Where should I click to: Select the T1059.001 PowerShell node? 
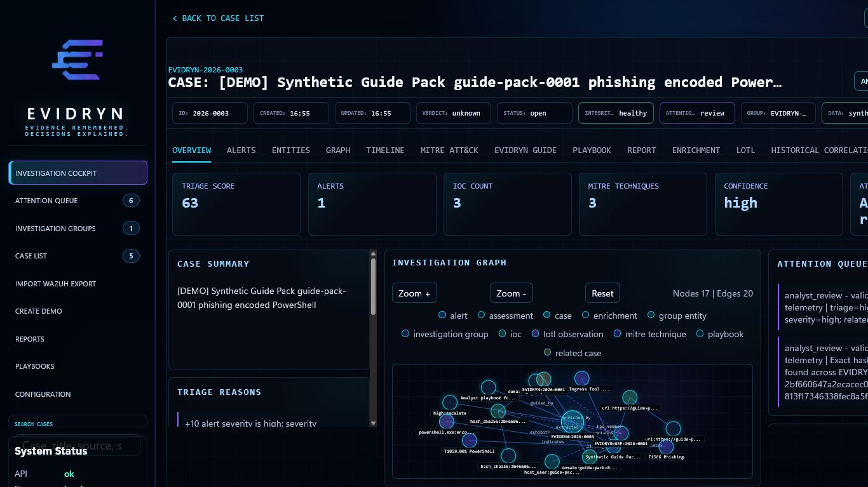(x=470, y=441)
